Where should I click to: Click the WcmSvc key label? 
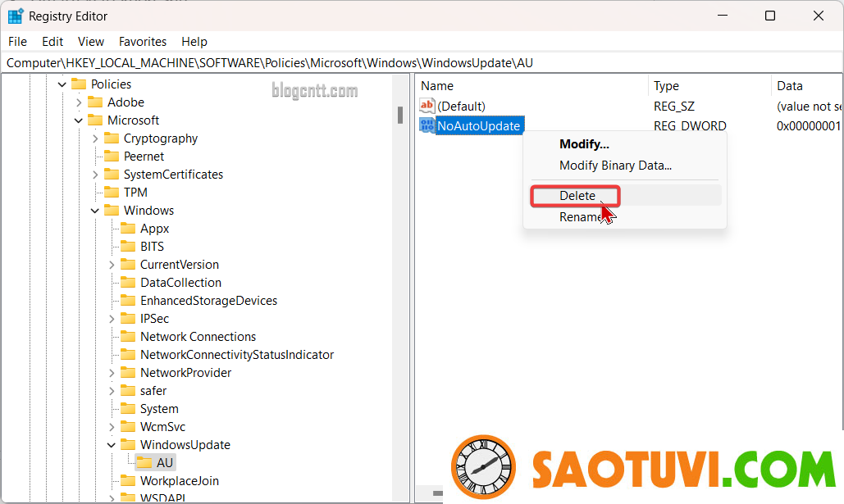162,426
